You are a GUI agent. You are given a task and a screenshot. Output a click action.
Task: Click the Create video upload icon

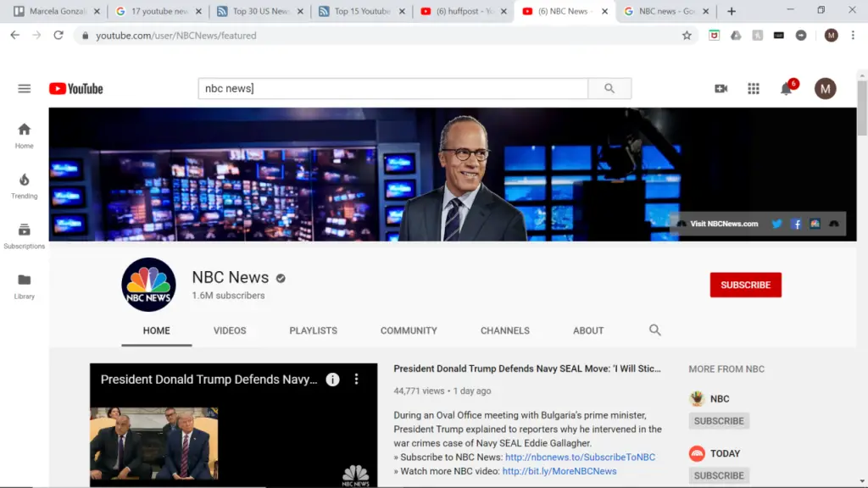pyautogui.click(x=721, y=88)
